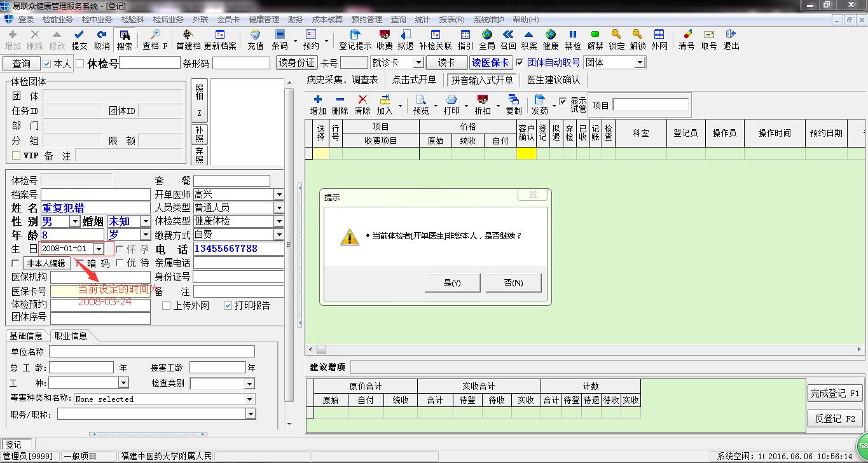The image size is (868, 463).
Task: Uncheck the 本人 checkbox
Action: pyautogui.click(x=47, y=64)
